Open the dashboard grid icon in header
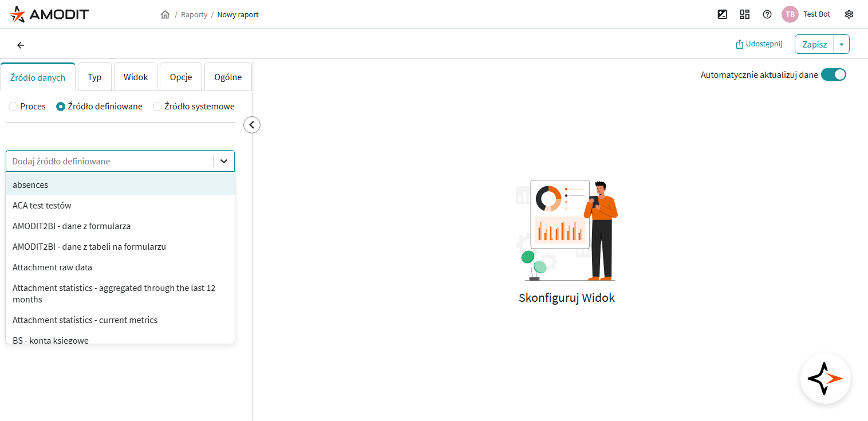The image size is (868, 421). coord(745,14)
